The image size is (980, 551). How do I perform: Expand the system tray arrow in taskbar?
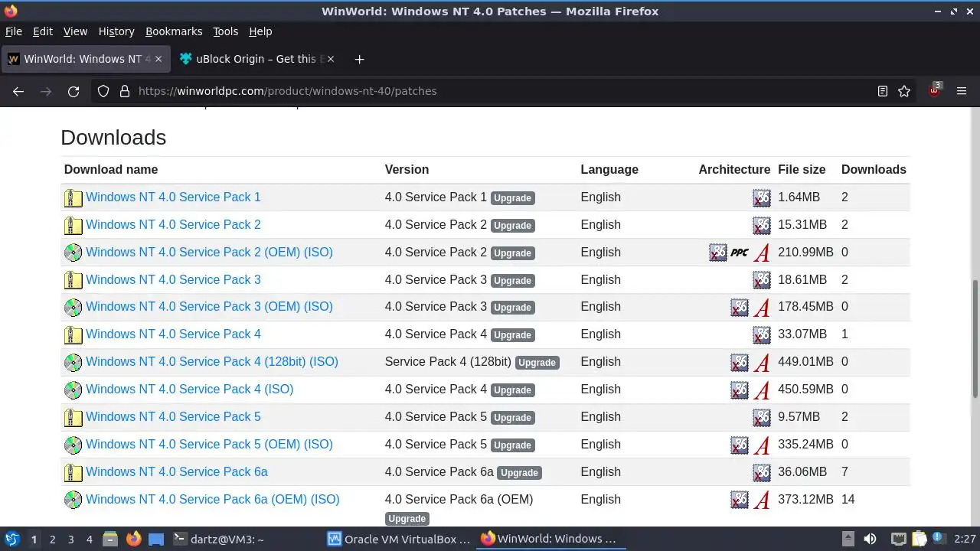[x=848, y=540]
